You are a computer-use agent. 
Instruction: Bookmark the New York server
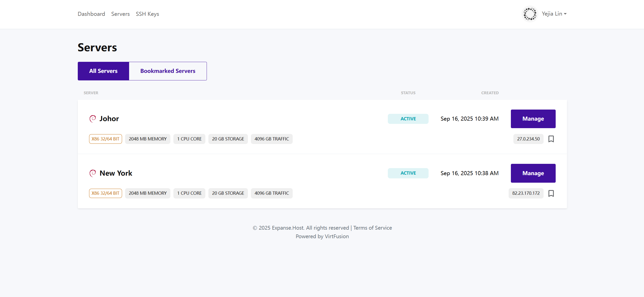[551, 193]
